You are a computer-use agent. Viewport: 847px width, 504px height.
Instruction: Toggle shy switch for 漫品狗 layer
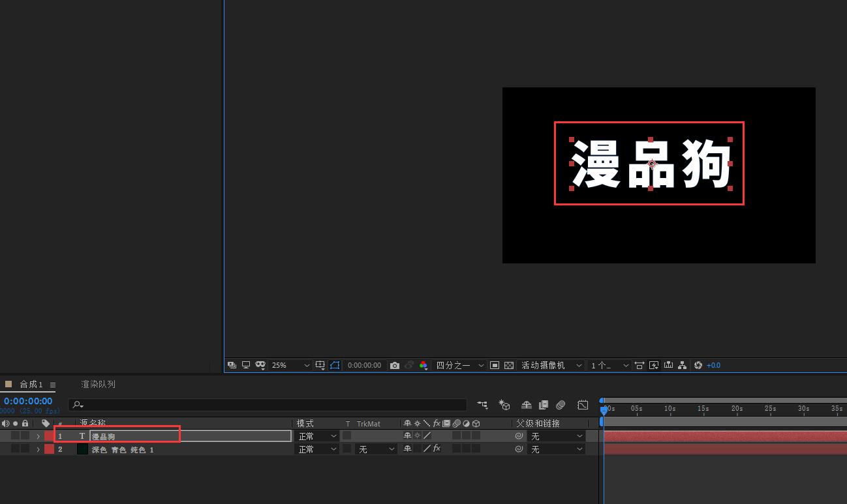coord(408,436)
